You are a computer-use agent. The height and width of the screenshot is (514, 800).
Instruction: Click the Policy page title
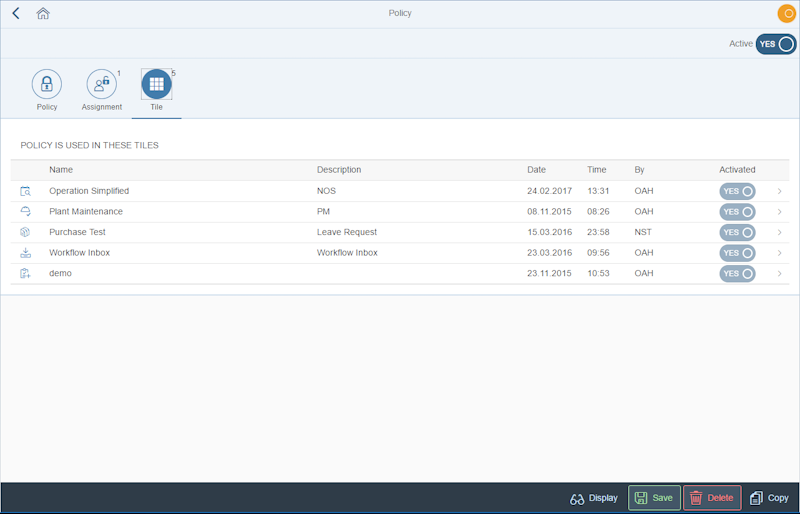400,13
